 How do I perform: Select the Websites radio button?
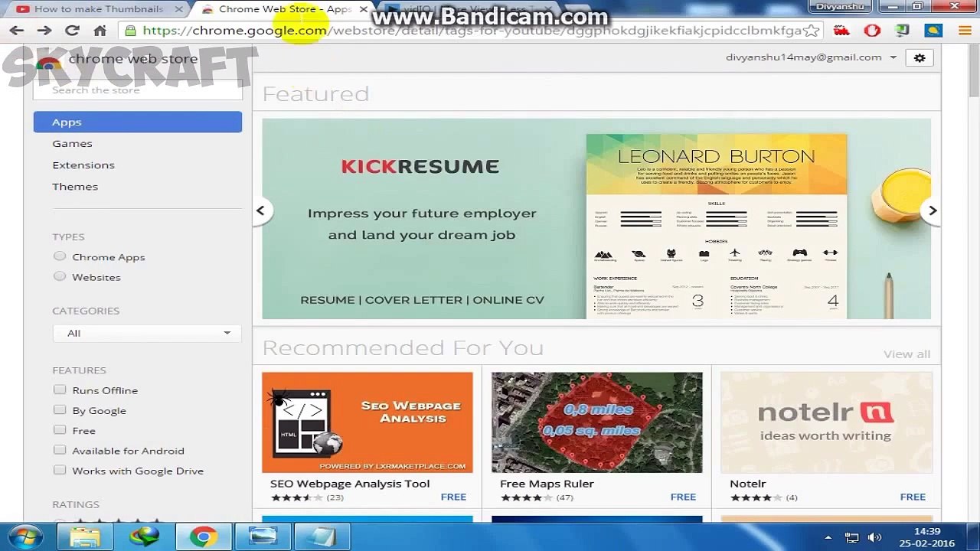tap(60, 276)
